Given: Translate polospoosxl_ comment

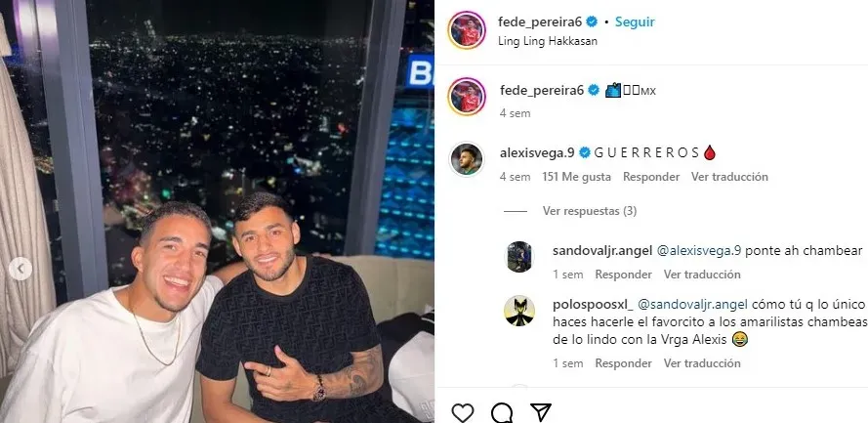Looking at the screenshot, I should [702, 363].
